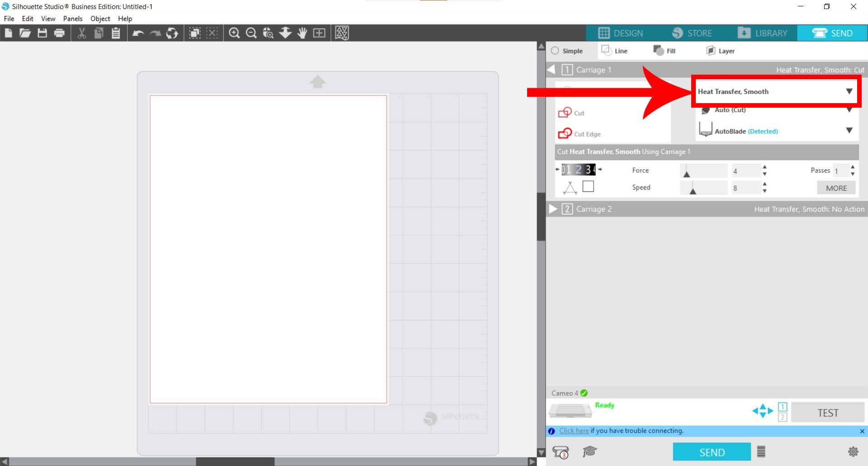Increase Passes with the up stepper arrow
This screenshot has width=868, height=466.
(x=853, y=167)
